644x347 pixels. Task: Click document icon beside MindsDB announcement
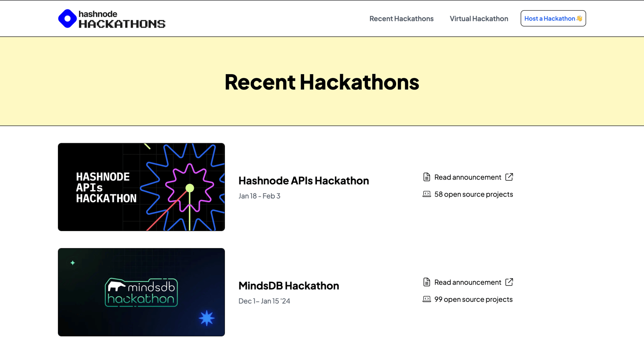tap(427, 282)
